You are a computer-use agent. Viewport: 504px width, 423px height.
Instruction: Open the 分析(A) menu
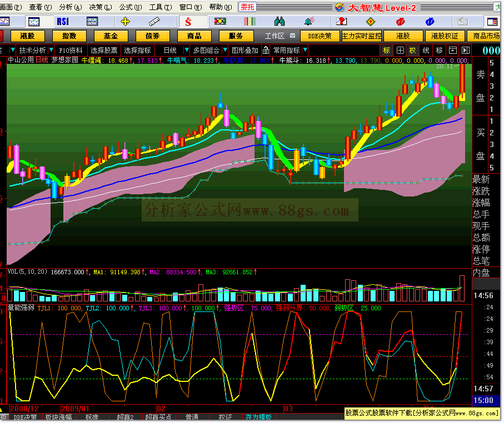click(71, 7)
